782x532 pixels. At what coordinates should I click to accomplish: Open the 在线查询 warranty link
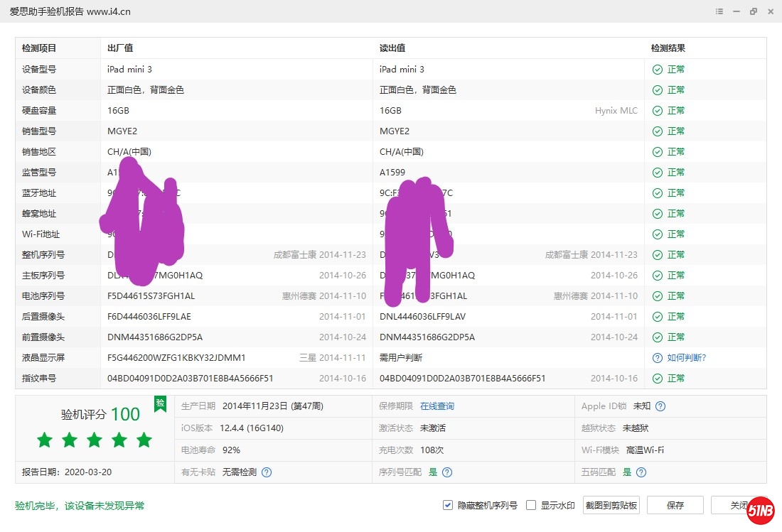point(436,406)
